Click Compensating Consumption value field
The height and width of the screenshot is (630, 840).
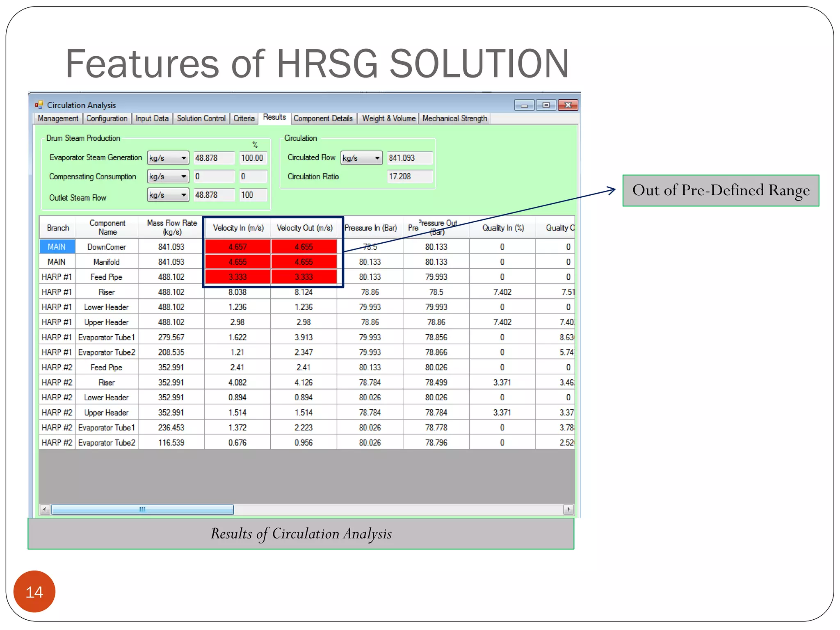214,176
